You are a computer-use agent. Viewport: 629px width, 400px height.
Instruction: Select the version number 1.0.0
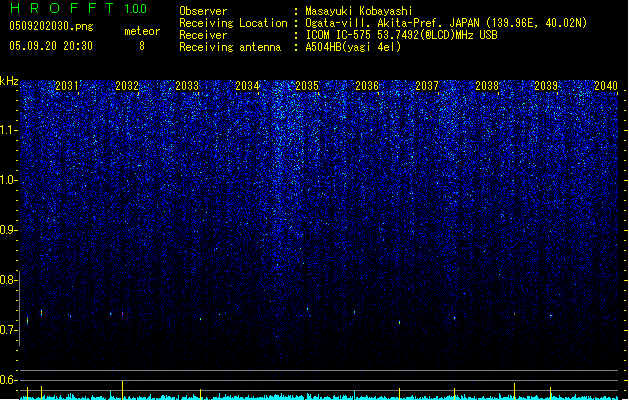coord(136,8)
